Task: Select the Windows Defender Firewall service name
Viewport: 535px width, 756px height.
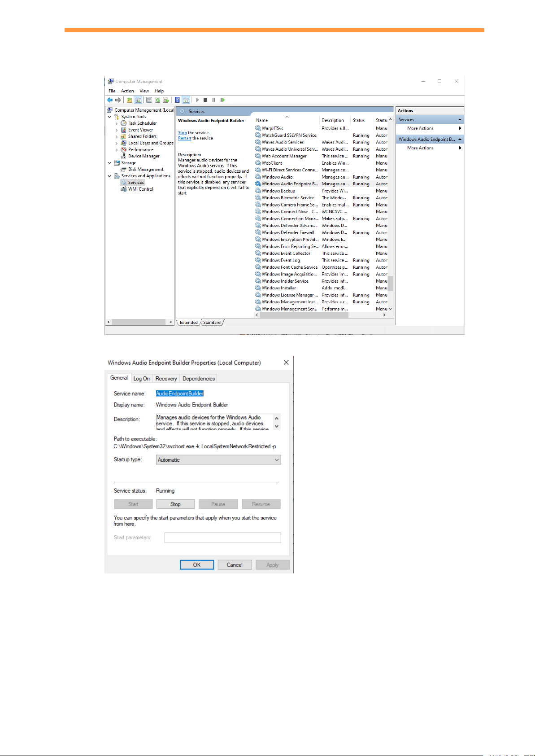Action: click(x=288, y=232)
